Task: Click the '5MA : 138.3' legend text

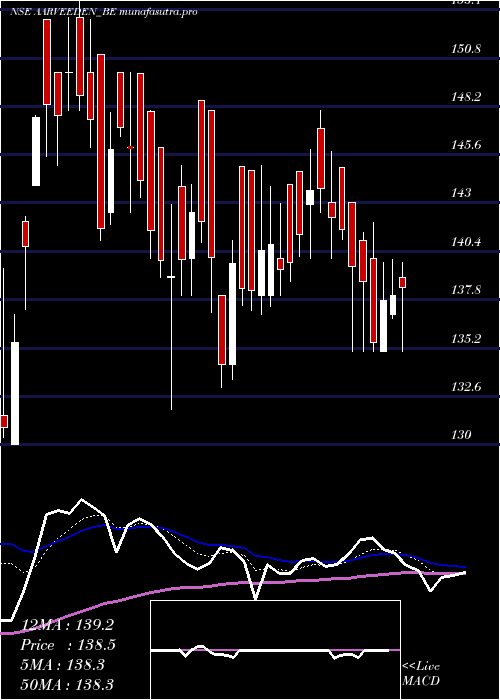Action: [x=62, y=665]
